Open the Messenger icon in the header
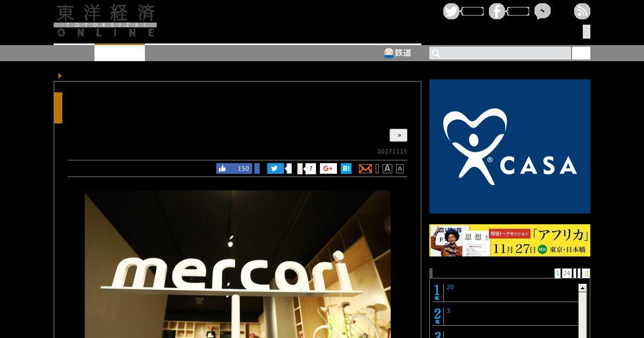 (543, 11)
